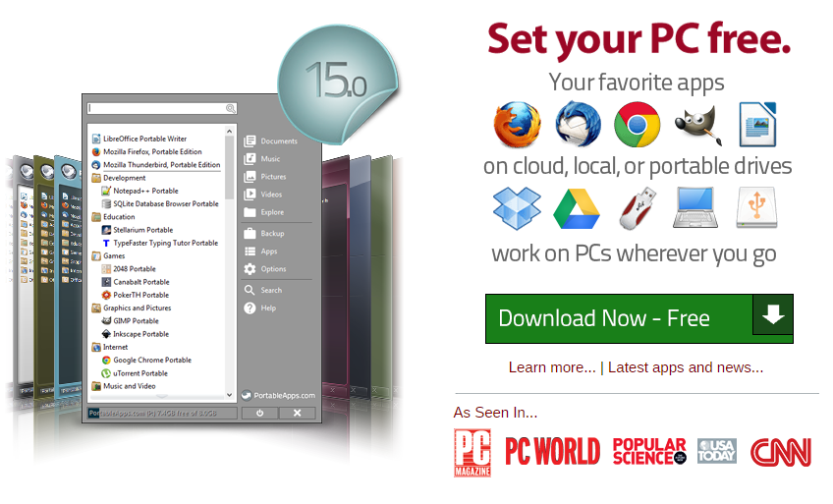This screenshot has width=833, height=504.
Task: Click the app list scrollbar thumb
Action: (230, 168)
